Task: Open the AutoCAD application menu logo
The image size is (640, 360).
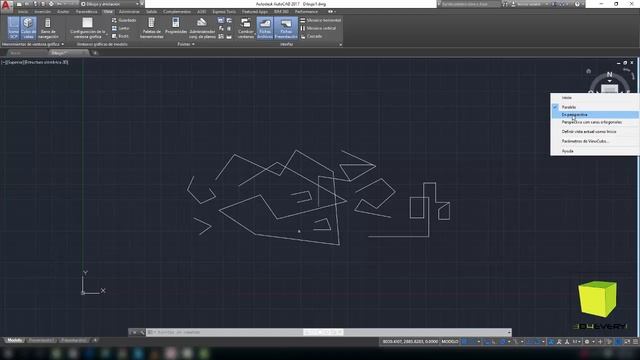Action: 6,6
